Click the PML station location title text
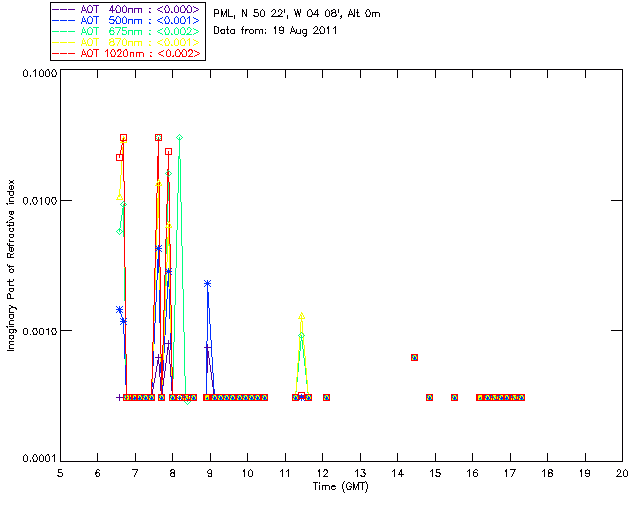The height and width of the screenshot is (512, 640). pos(297,14)
